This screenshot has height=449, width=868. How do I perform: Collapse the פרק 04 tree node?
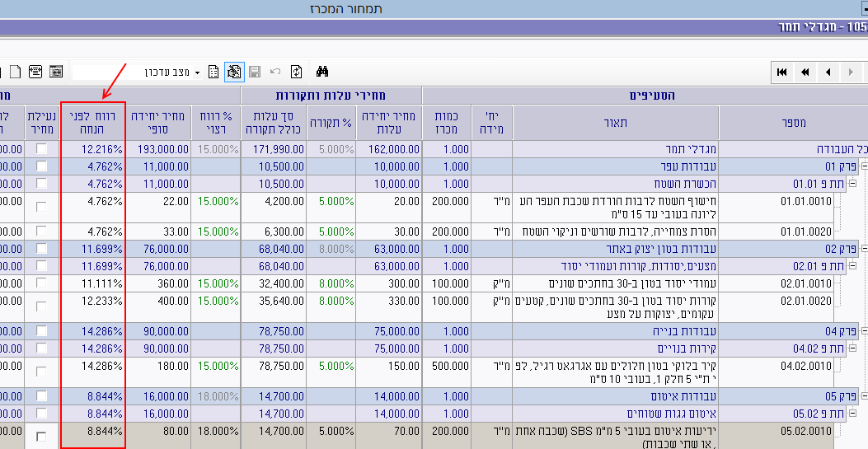coord(864,330)
